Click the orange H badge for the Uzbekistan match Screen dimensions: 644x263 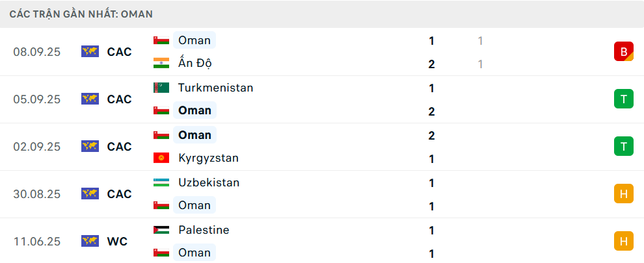[x=623, y=194]
